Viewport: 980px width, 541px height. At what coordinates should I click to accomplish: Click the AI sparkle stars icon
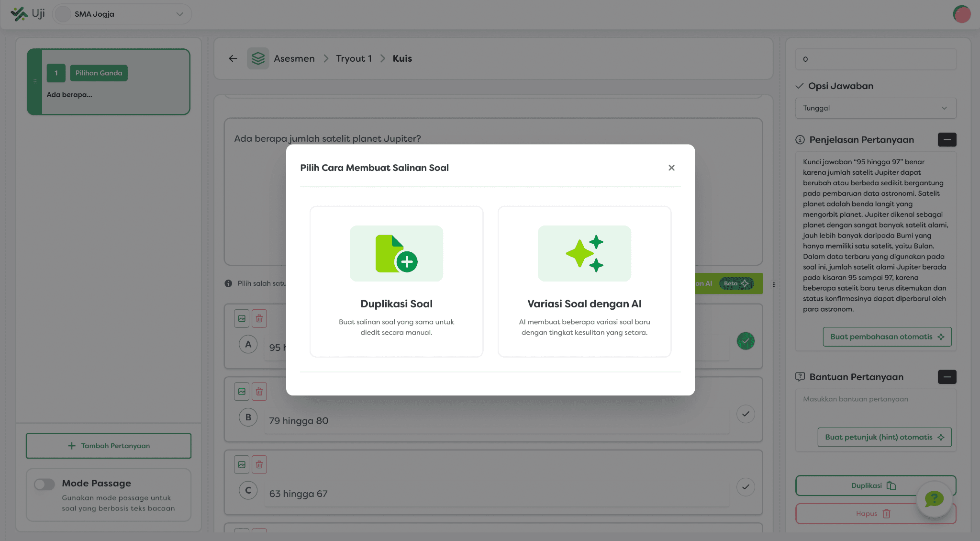click(584, 253)
